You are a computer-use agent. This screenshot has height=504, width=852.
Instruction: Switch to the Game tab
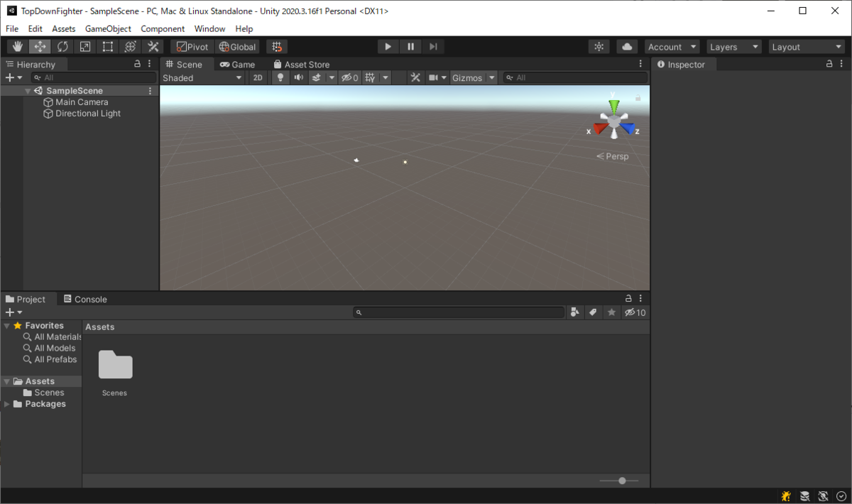coord(237,64)
